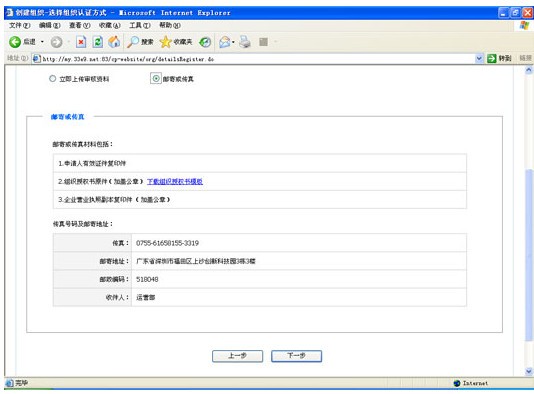Click the grey Edit toolbar icon
This screenshot has width=534, height=394.
point(263,42)
